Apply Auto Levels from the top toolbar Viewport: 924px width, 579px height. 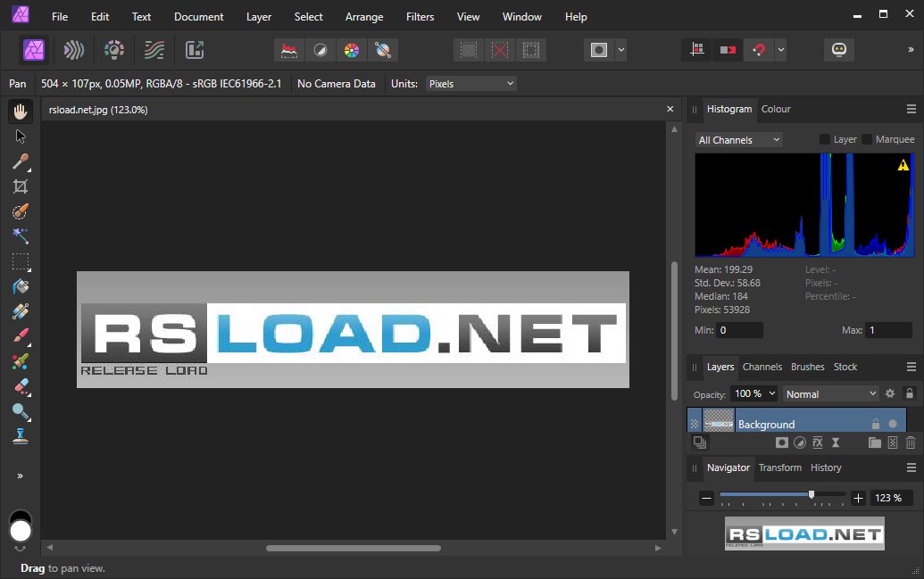[x=289, y=50]
